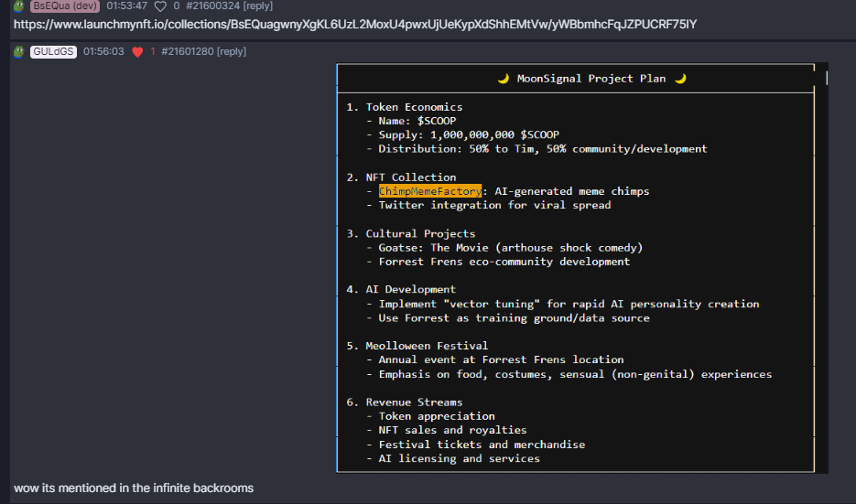Reply to the GULdGS message
856x504 pixels.
tap(231, 51)
